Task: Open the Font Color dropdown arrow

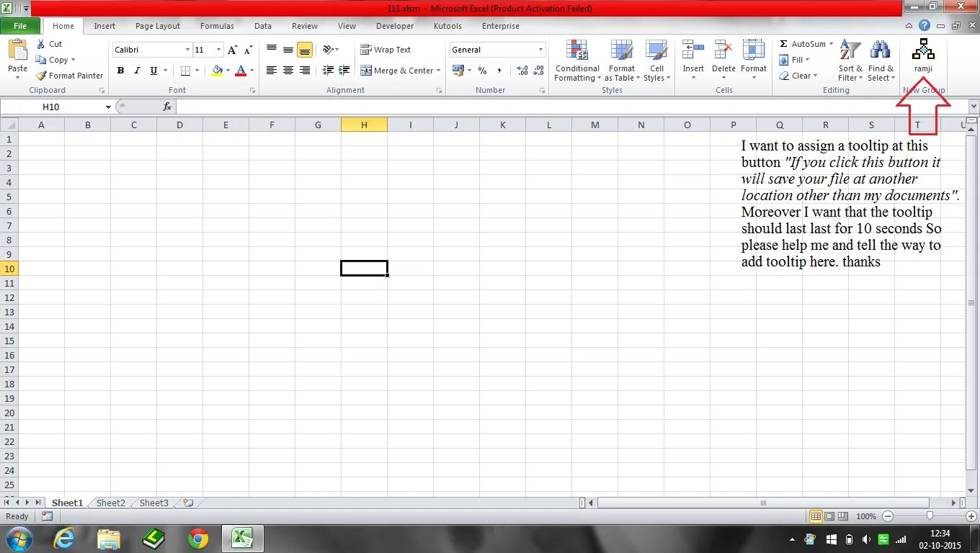Action: point(252,71)
